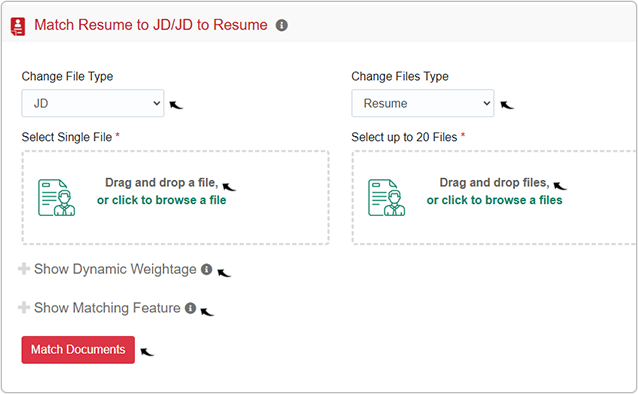638x394 pixels.
Task: Click Match Resume to JD/JD to Resume title
Action: (x=151, y=25)
